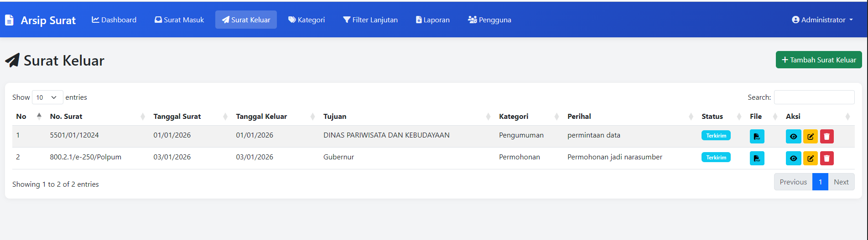
Task: Sort by Tanggal Surat column header
Action: [191, 116]
